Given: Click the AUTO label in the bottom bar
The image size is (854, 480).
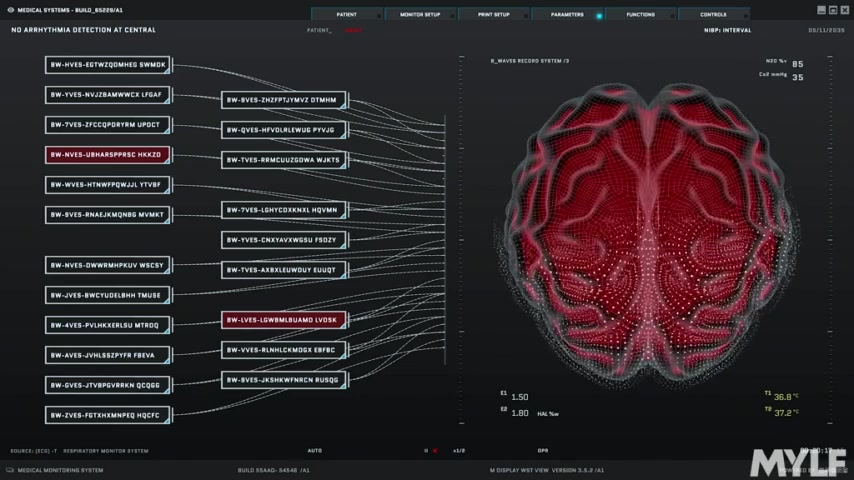Looking at the screenshot, I should click(315, 451).
